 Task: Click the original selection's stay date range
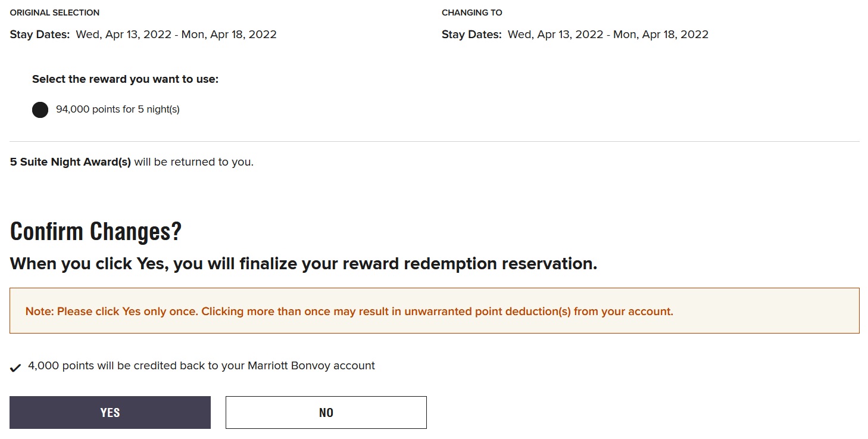click(x=176, y=35)
